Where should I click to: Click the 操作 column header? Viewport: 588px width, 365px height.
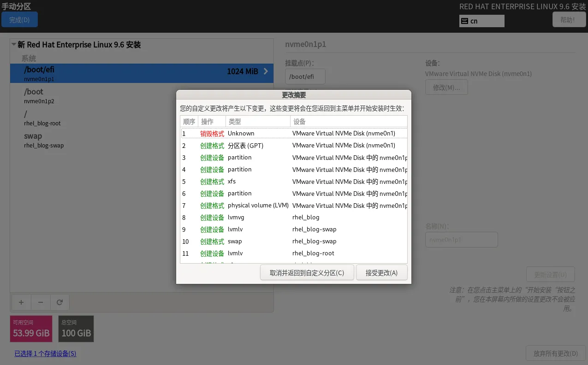212,122
